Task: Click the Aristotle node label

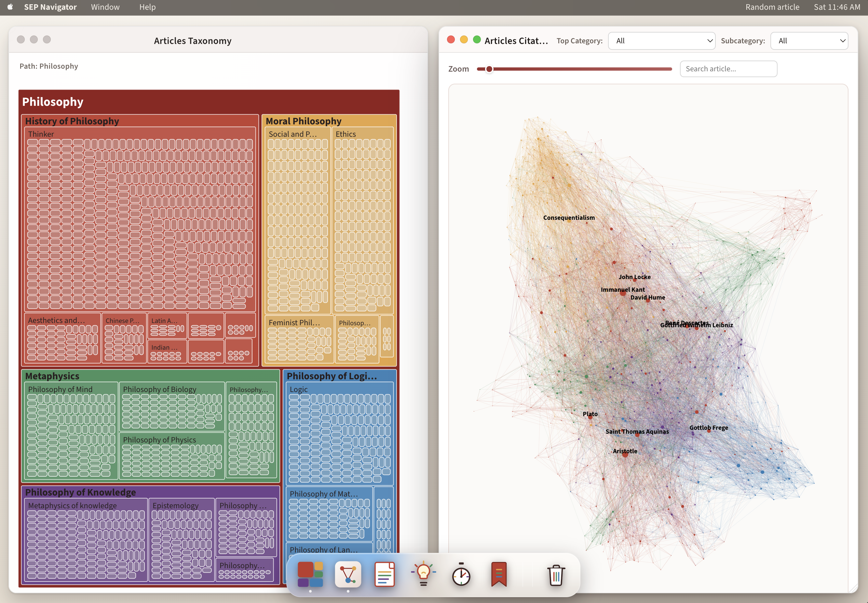Action: click(x=625, y=451)
